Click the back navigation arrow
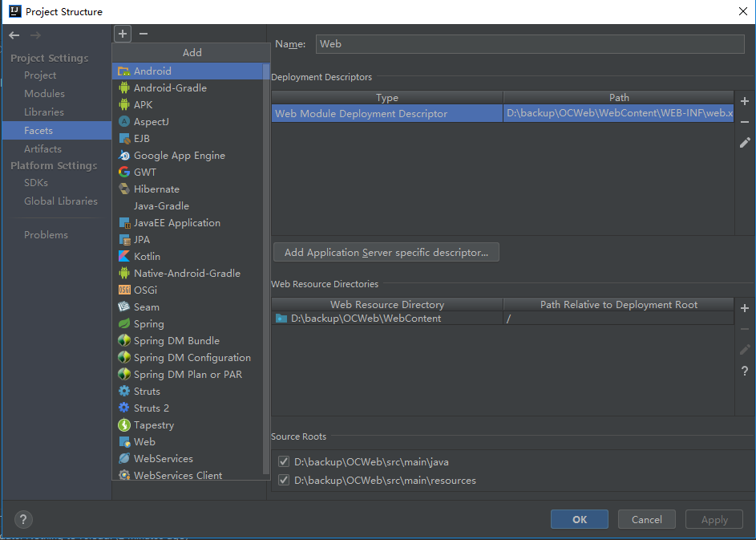Image resolution: width=756 pixels, height=540 pixels. pyautogui.click(x=14, y=35)
